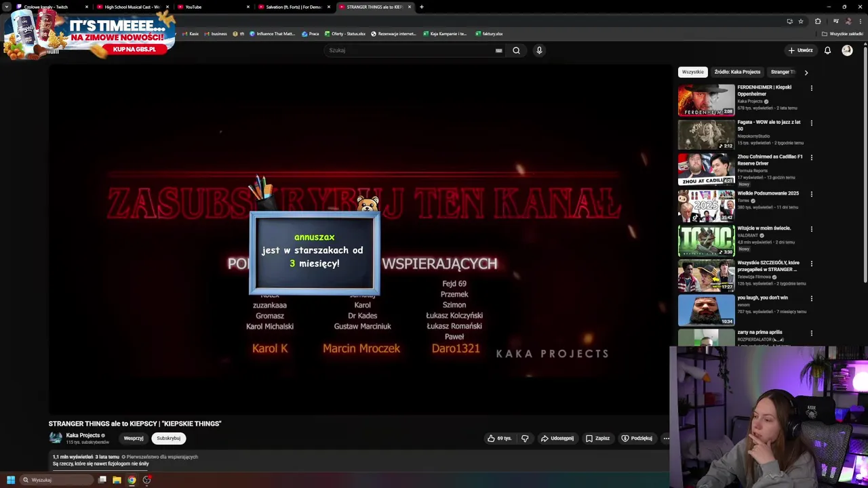Screen dimensions: 868x488
Task: Click the install/cast icon in the address bar
Action: 789,21
